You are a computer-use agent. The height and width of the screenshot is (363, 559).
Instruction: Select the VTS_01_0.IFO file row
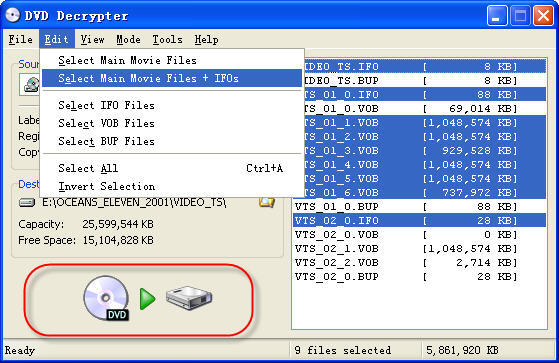coord(425,94)
